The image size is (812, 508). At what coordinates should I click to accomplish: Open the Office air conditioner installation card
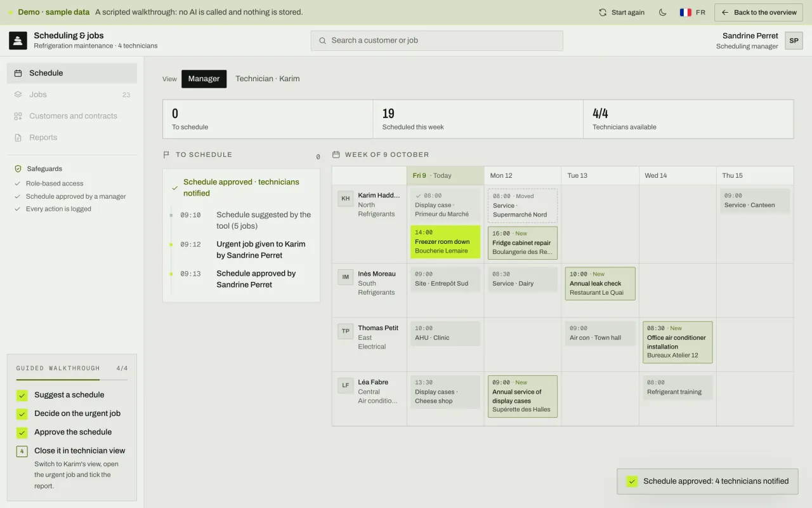coord(678,342)
